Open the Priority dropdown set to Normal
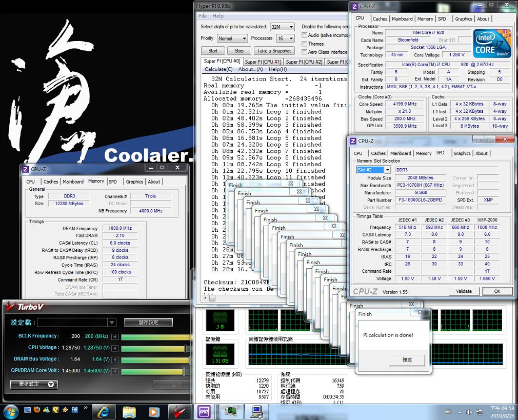518x420 pixels. pyautogui.click(x=232, y=38)
